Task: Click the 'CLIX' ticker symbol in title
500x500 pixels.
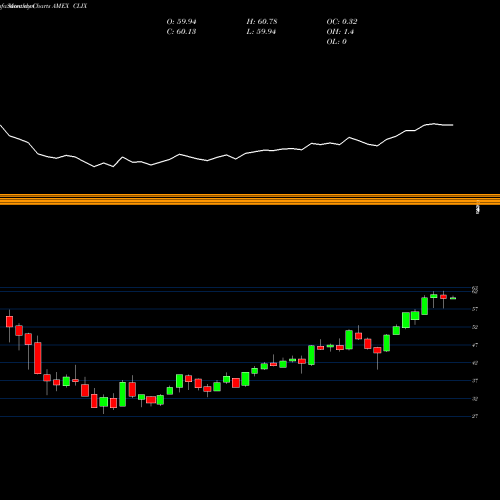Action: (x=80, y=6)
